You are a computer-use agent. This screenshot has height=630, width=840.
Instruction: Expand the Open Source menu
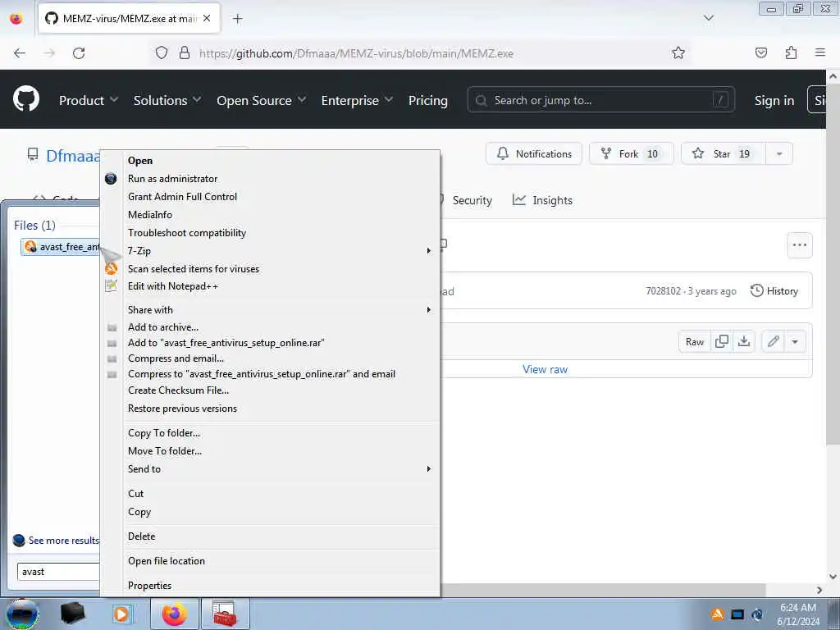262,100
